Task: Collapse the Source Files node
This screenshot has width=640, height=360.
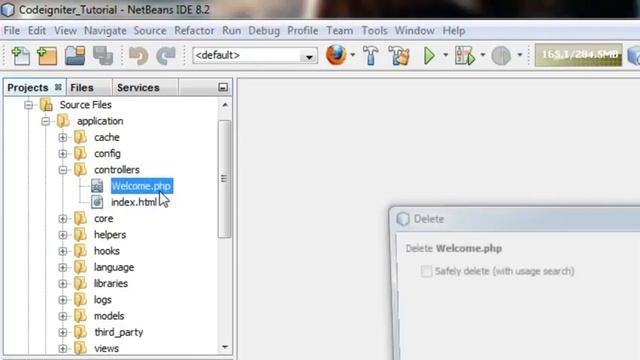Action: (x=29, y=105)
